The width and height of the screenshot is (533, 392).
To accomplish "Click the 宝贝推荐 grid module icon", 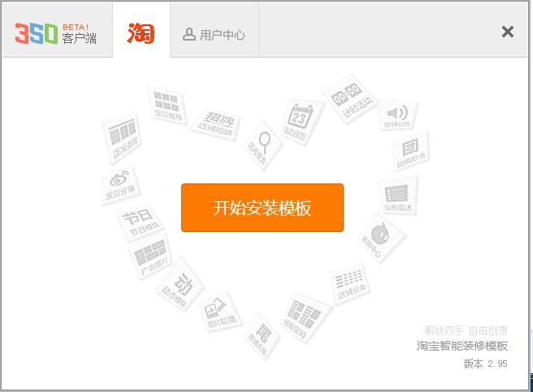I will tap(167, 106).
